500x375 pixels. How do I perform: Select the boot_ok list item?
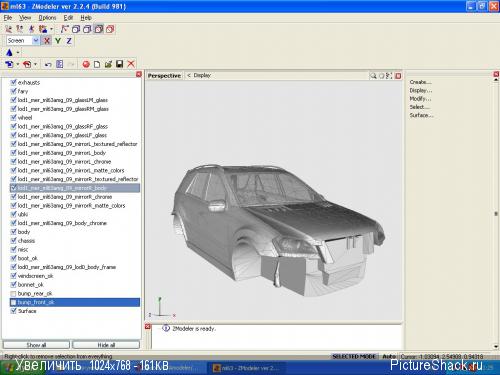[x=28, y=258]
